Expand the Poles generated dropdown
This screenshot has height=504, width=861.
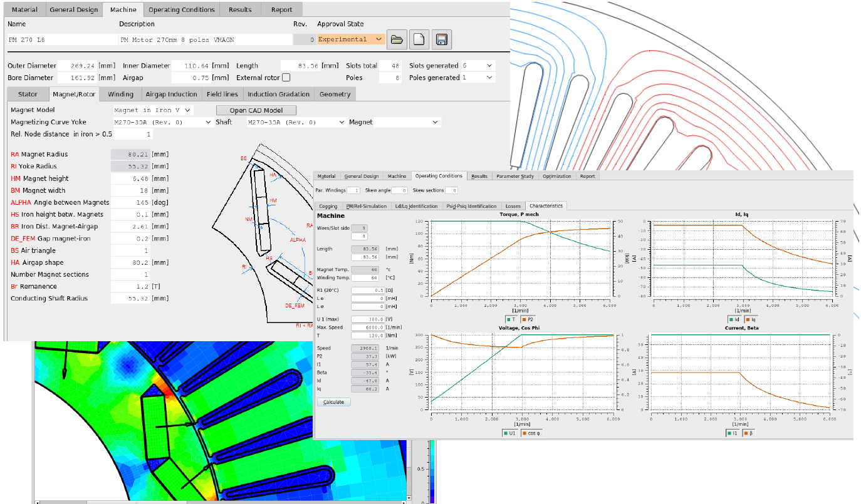(x=477, y=78)
